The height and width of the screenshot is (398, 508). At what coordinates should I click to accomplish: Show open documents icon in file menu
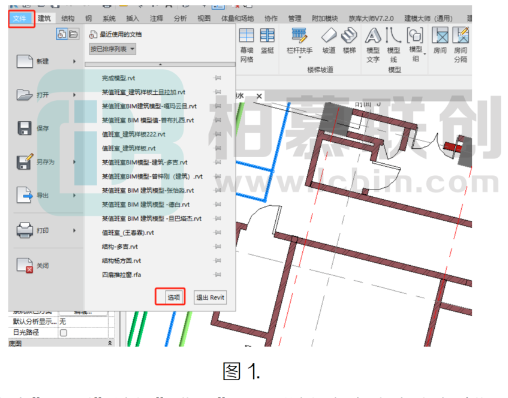73,34
